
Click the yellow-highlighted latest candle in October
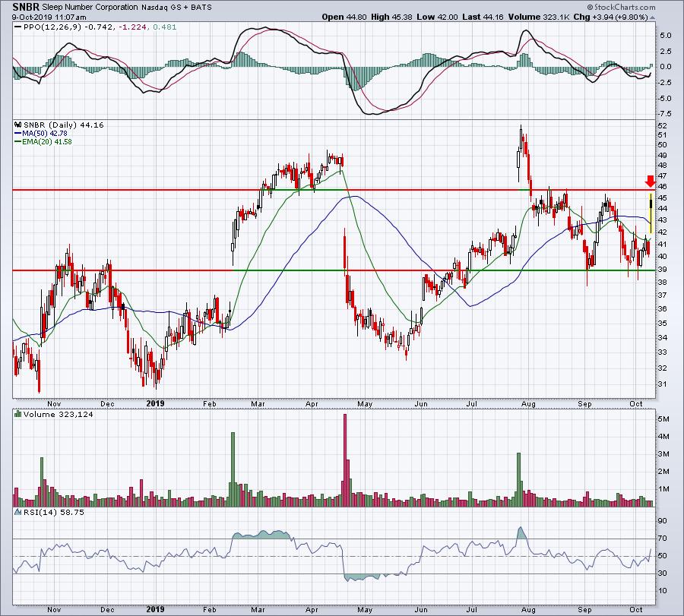click(x=651, y=213)
